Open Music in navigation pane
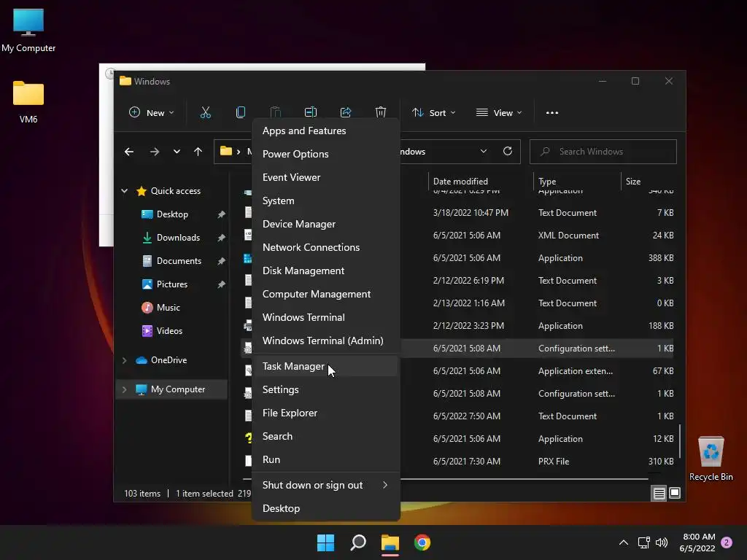This screenshot has width=747, height=560. (169, 308)
